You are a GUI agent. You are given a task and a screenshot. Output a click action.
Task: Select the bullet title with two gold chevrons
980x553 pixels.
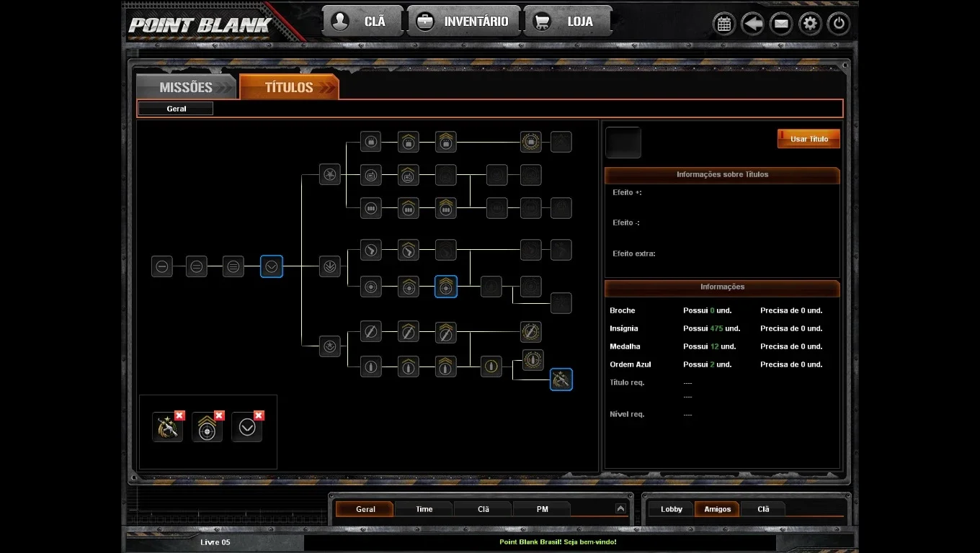tap(446, 367)
